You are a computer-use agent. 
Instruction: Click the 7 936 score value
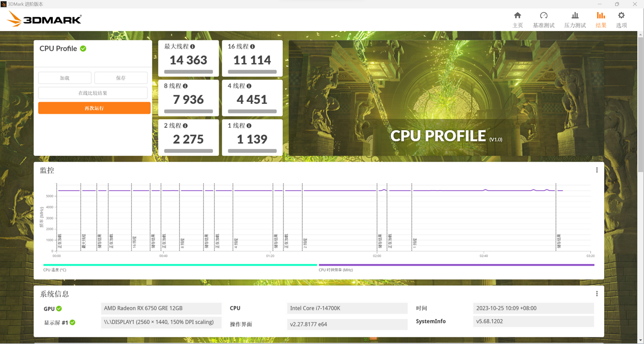point(188,100)
